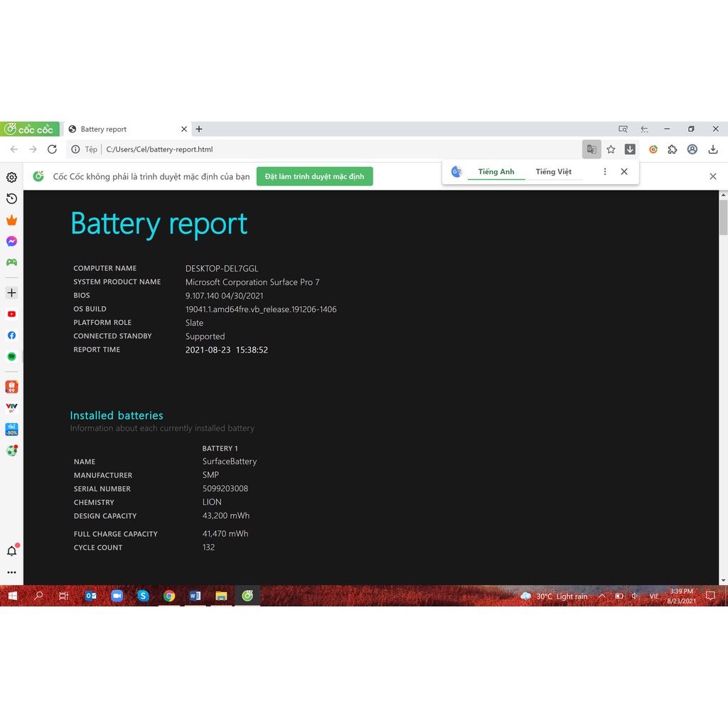Open the games controller sidebar icon

coord(11,262)
